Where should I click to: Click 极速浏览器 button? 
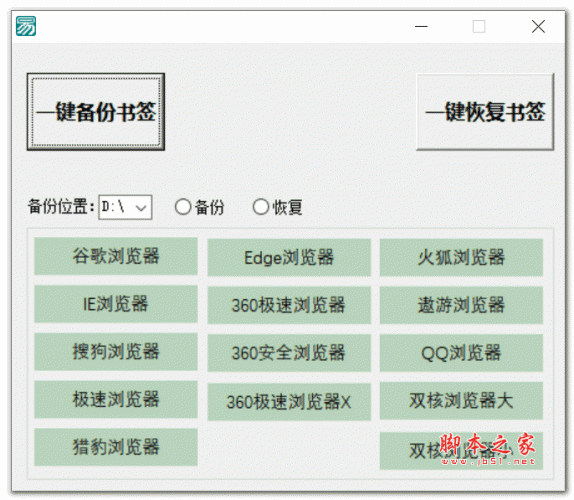pos(116,399)
